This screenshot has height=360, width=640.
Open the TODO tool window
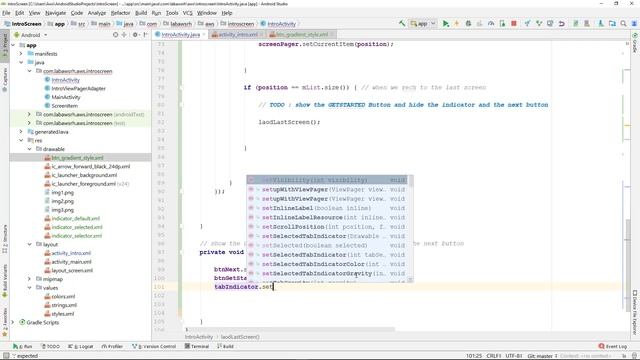[51, 346]
